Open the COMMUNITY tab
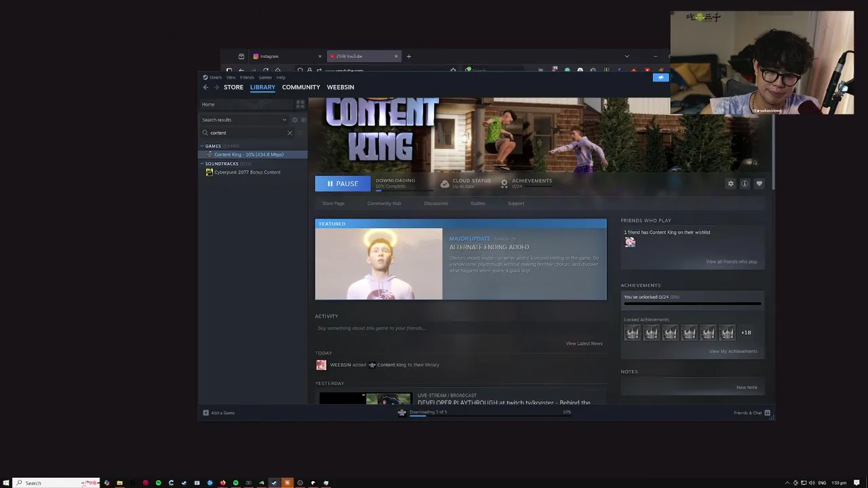 301,87
